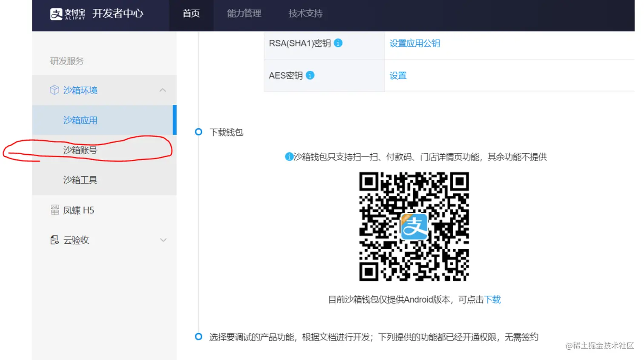
Task: Click info icon before 沙箱钱包只支持 notice
Action: [289, 157]
